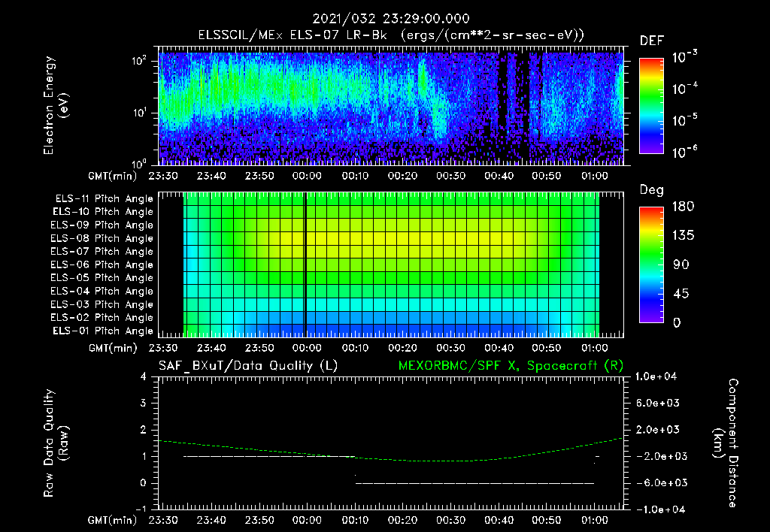The width and height of the screenshot is (770, 532).
Task: Click the 180 value on the Deg scale
Action: pos(683,207)
